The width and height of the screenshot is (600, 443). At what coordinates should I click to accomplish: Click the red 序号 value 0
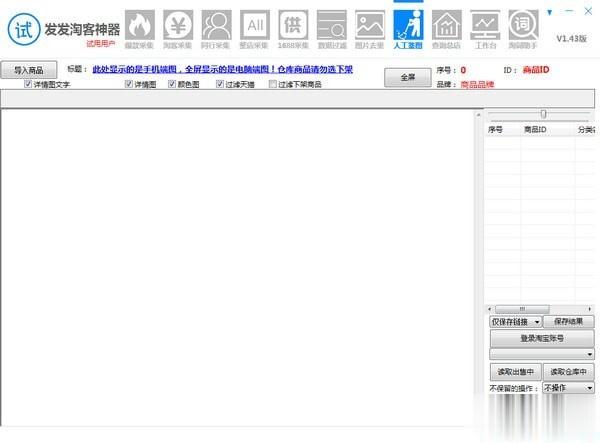[x=463, y=70]
